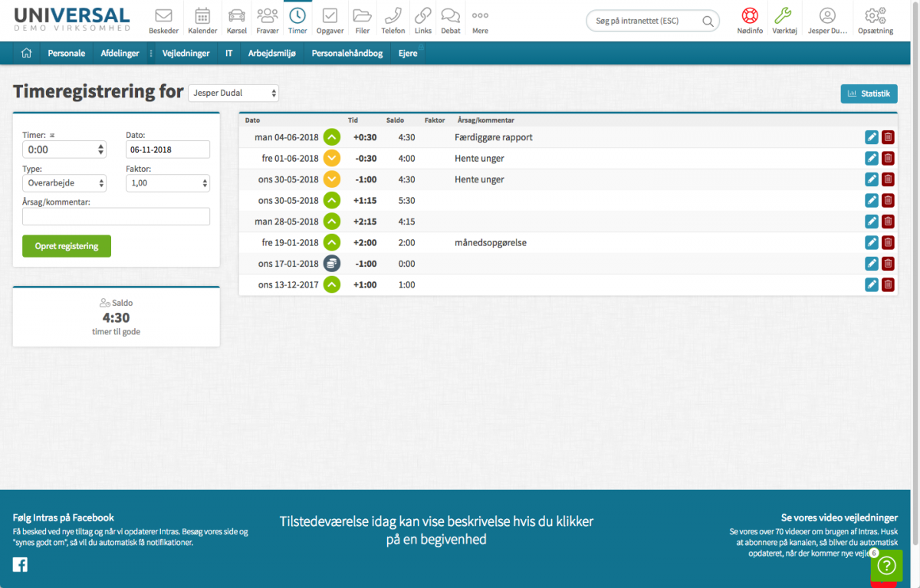Go to Personalehåndbog in the navigation bar

pyautogui.click(x=347, y=54)
